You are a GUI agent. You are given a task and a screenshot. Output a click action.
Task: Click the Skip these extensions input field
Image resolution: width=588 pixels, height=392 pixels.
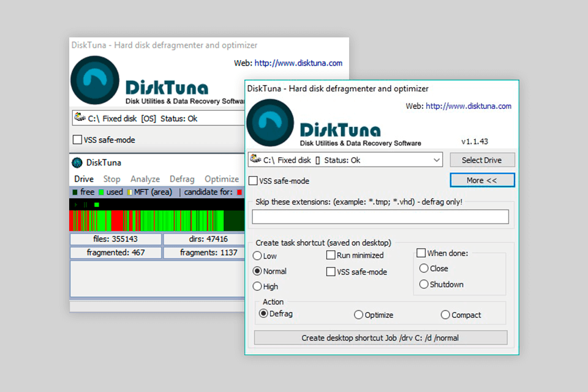pos(380,216)
